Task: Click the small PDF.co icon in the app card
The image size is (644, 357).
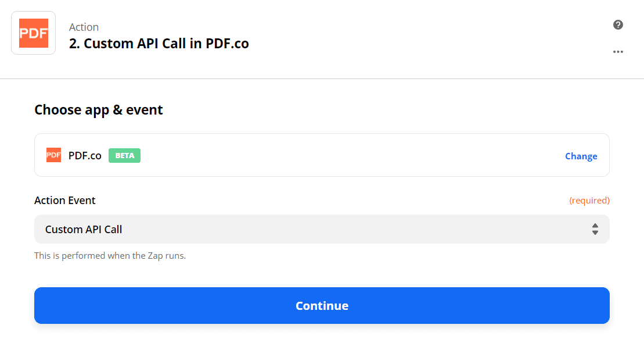Action: pyautogui.click(x=53, y=155)
